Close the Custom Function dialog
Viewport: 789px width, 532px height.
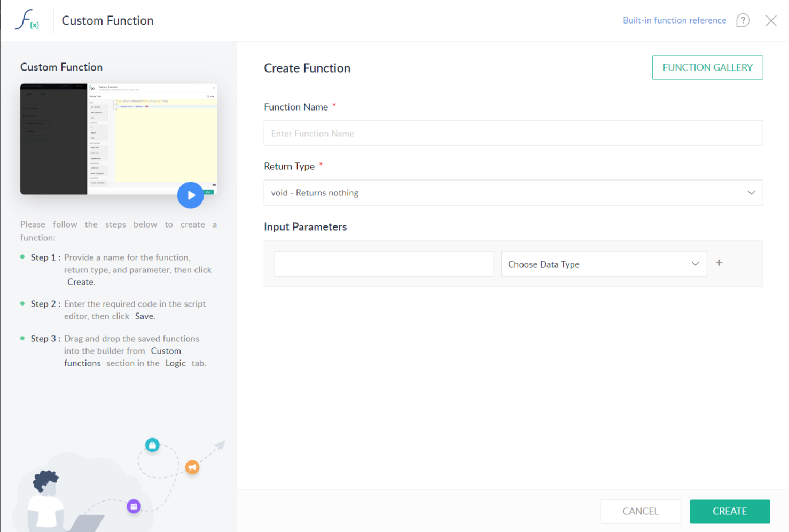[771, 20]
